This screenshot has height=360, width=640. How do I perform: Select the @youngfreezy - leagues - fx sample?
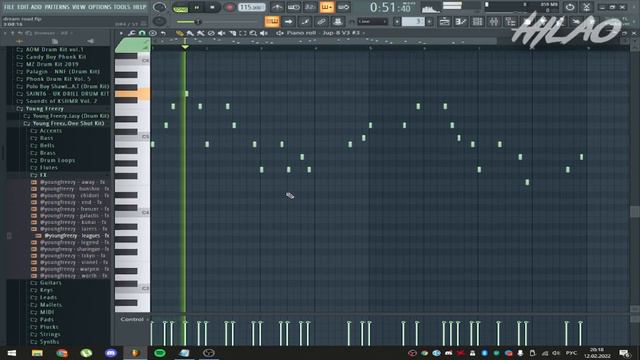76,236
